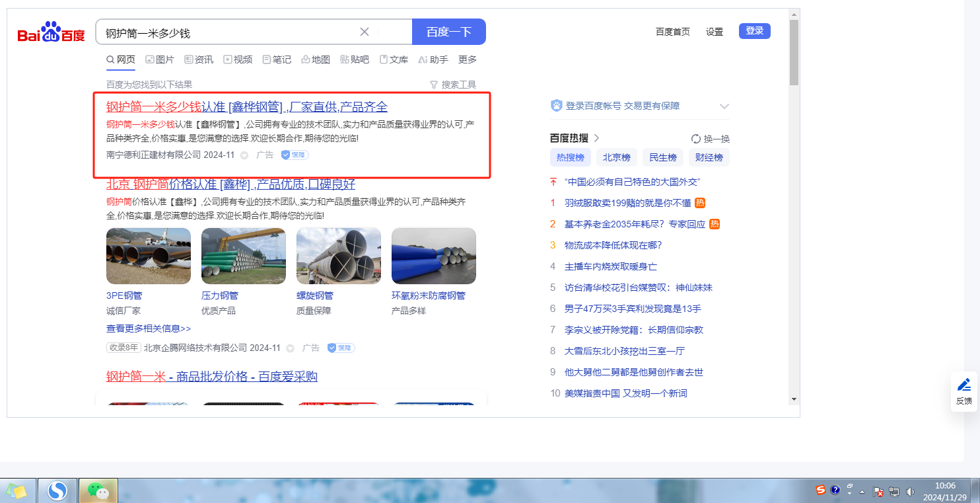
Task: Open WeChat from the taskbar
Action: point(98,491)
